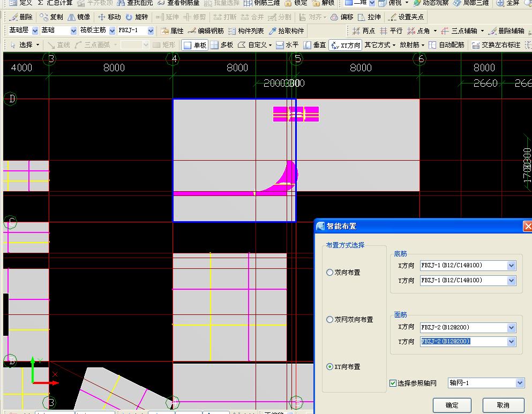Expand 面筋 X方向 rebar dropdown
The image size is (532, 414).
pyautogui.click(x=512, y=328)
